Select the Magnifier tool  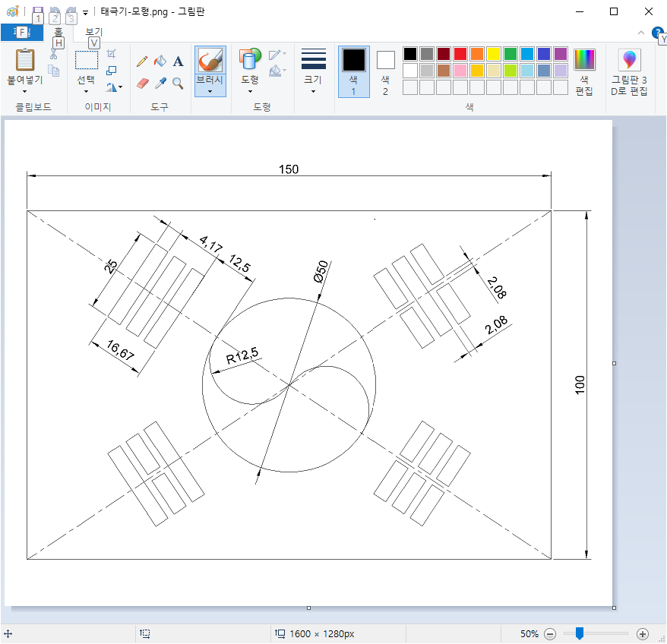pos(178,83)
